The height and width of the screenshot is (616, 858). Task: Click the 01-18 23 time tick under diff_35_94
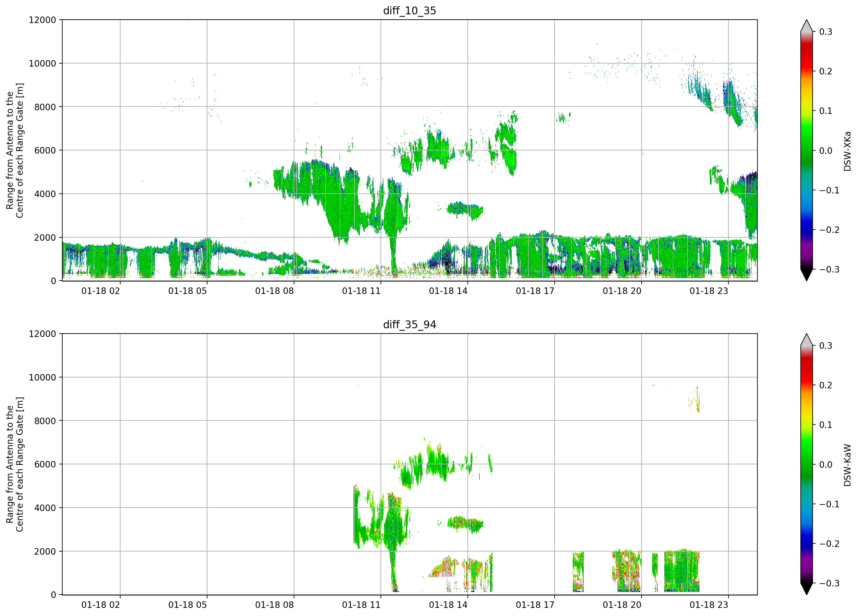709,605
